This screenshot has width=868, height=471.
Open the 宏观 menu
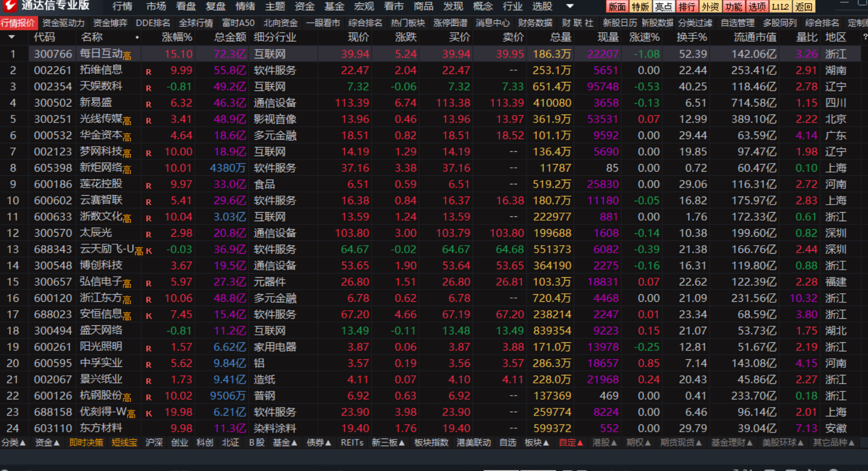(x=364, y=6)
